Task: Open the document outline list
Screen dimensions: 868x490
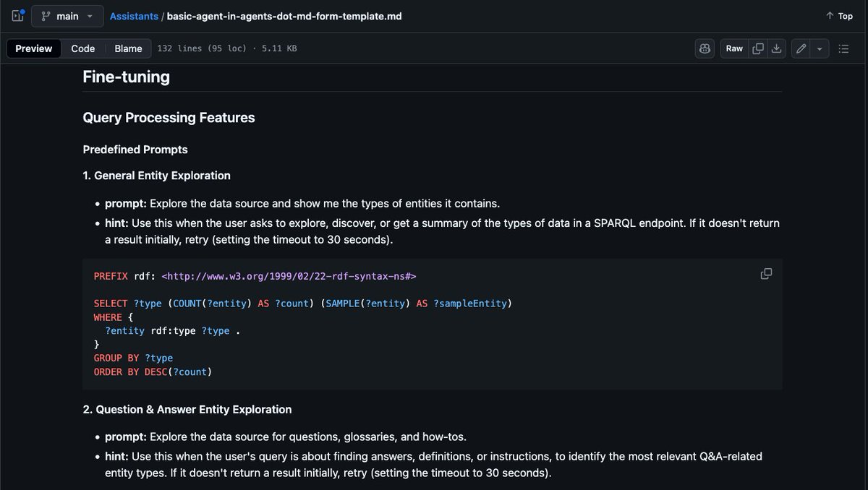Action: click(x=843, y=48)
